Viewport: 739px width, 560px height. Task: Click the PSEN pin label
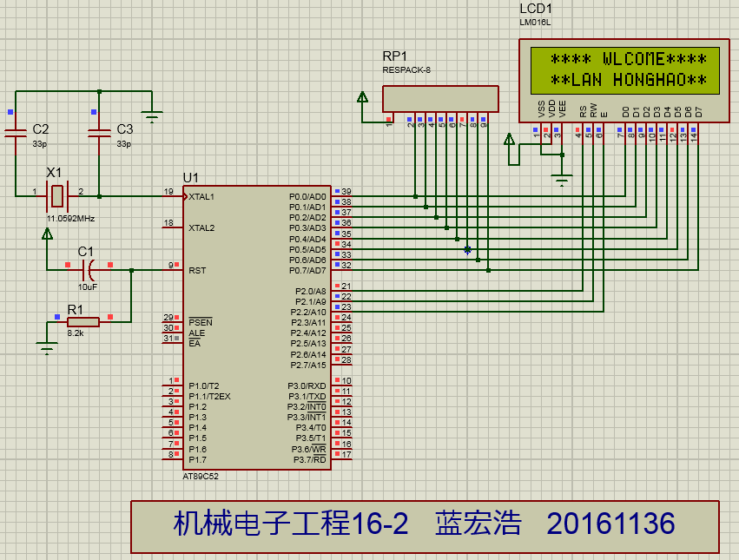pos(201,322)
